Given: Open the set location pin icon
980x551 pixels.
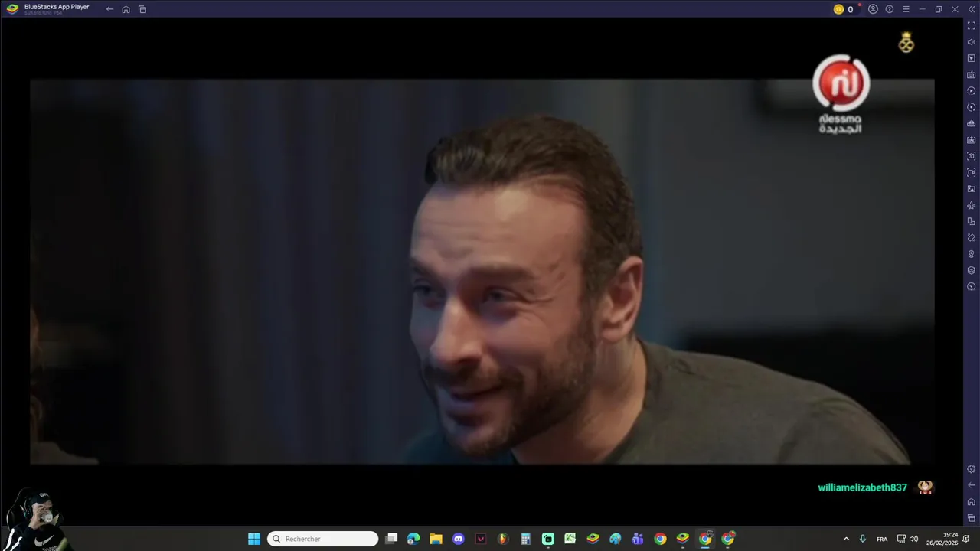Looking at the screenshot, I should point(972,254).
